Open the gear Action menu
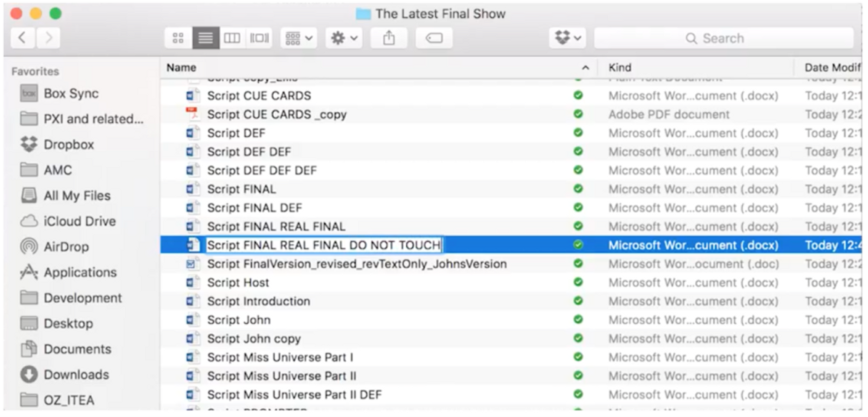Viewport: 868px width, 417px height. pos(344,38)
